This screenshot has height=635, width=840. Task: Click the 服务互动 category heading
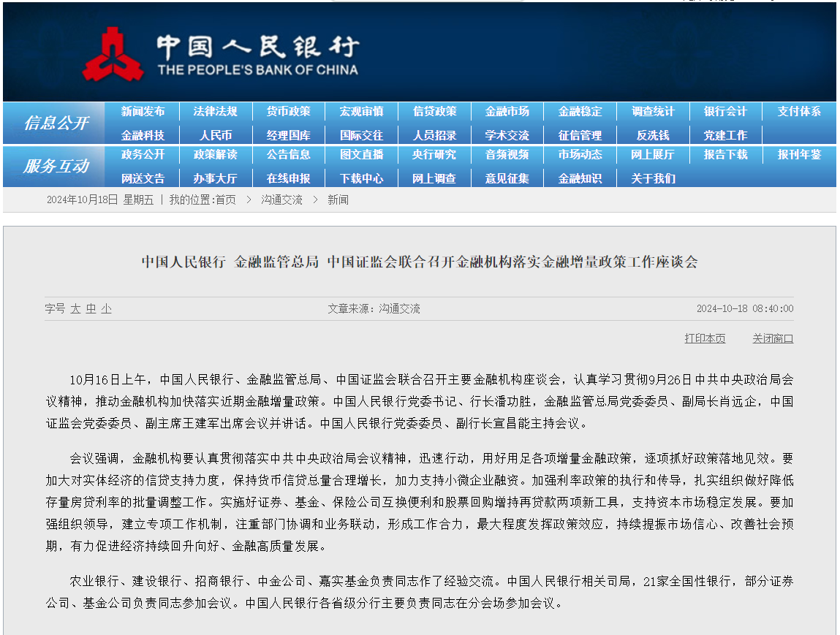tap(56, 166)
